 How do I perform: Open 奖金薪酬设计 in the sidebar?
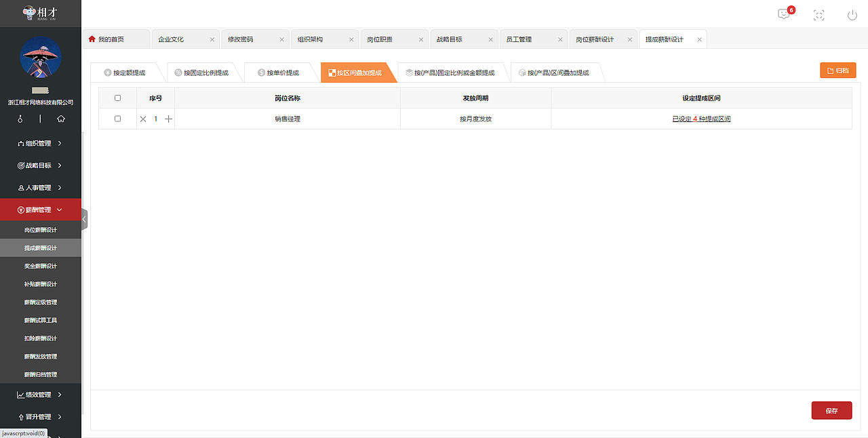pos(41,266)
